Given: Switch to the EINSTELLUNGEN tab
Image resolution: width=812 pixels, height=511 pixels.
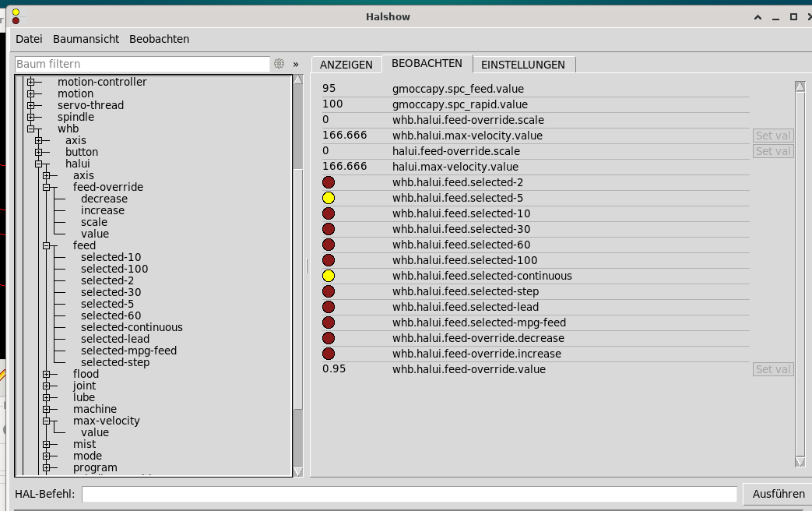Looking at the screenshot, I should pyautogui.click(x=523, y=65).
